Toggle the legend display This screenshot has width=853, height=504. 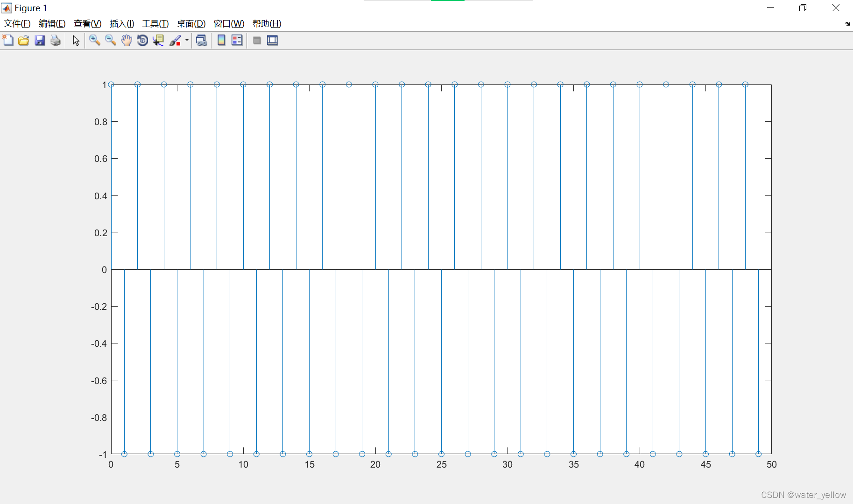tap(237, 41)
